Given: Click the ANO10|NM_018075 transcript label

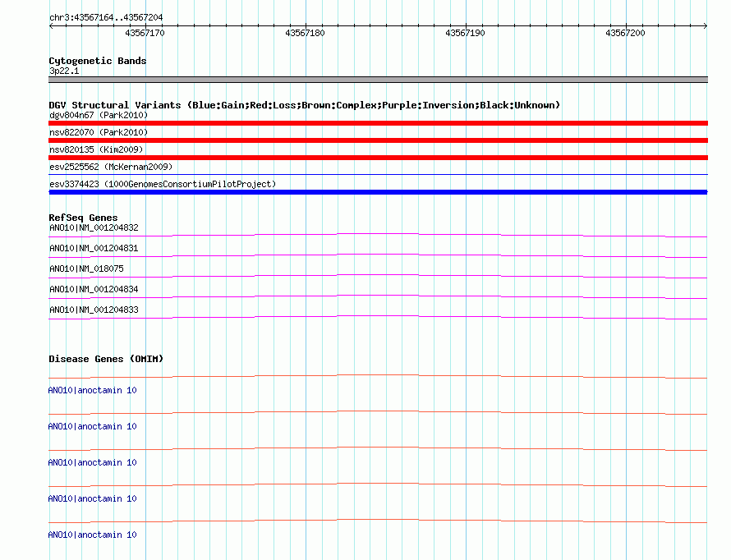Looking at the screenshot, I should pyautogui.click(x=86, y=269).
